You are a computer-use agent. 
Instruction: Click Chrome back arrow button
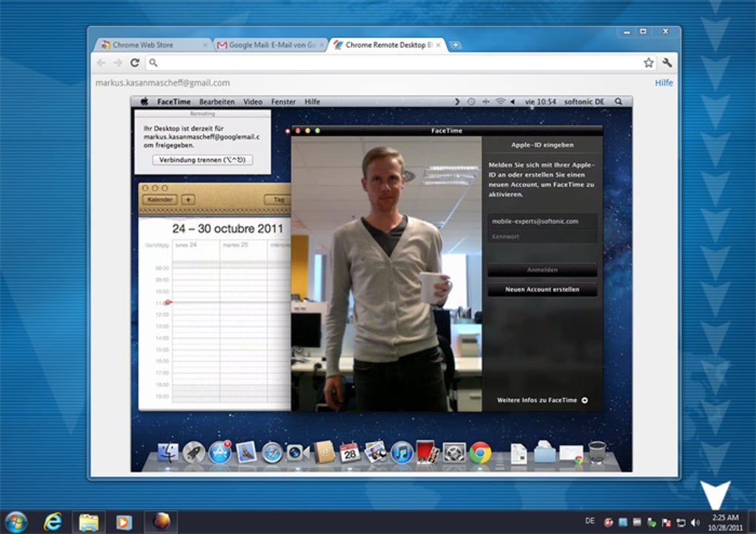[102, 63]
